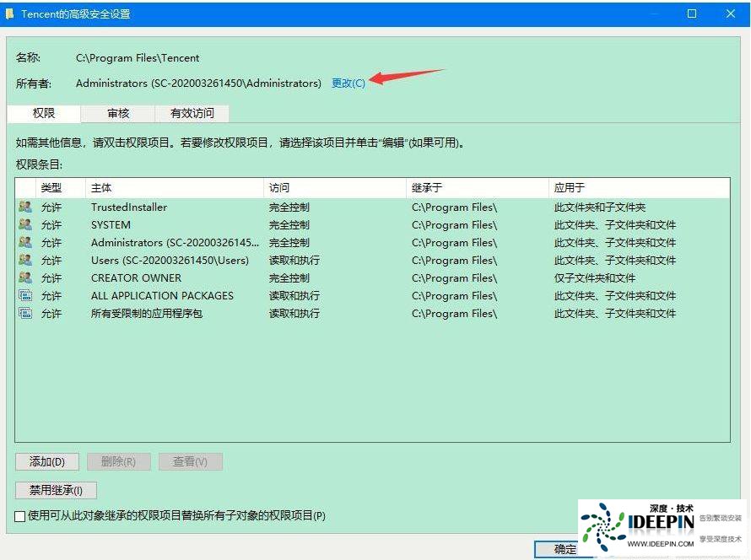
Task: Click the CREATOR OWNER row icon
Action: 25,277
